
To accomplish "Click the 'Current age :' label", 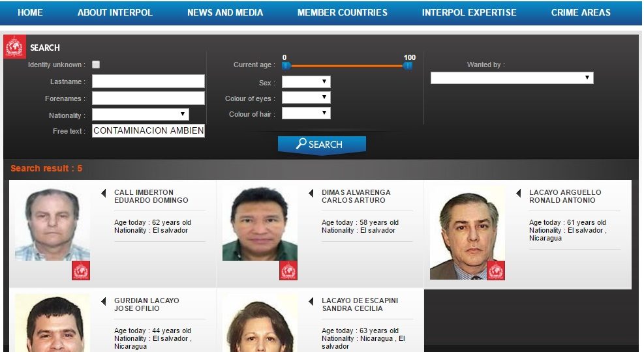I will tap(254, 65).
